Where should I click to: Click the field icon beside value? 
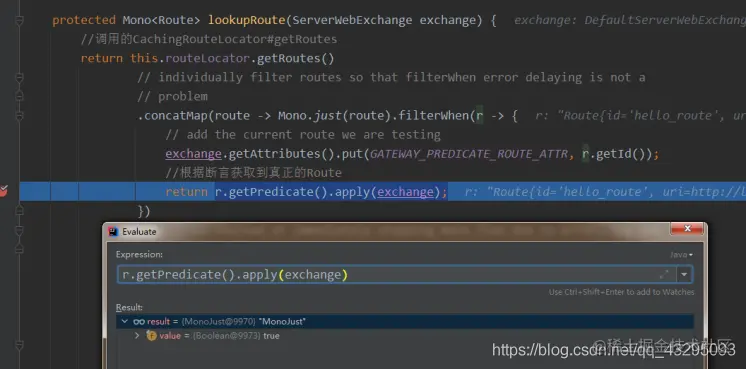pos(151,336)
